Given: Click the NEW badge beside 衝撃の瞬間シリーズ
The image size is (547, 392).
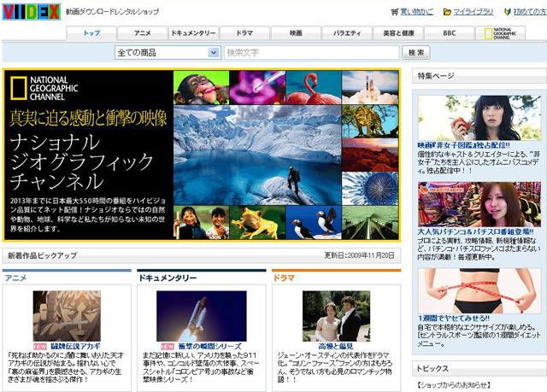Looking at the screenshot, I should click(x=168, y=347).
